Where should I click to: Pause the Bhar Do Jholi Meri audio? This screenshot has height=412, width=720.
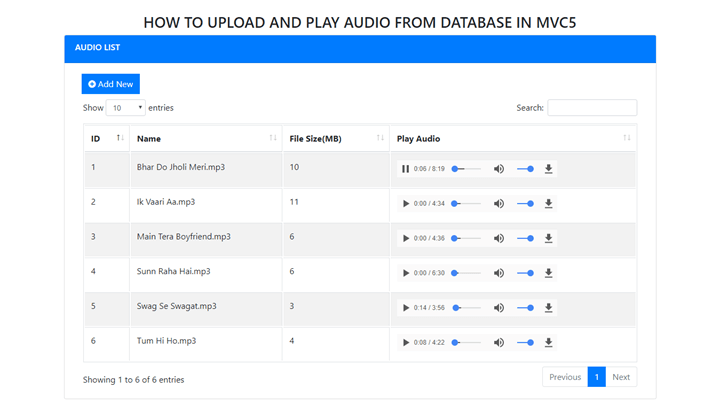[406, 169]
